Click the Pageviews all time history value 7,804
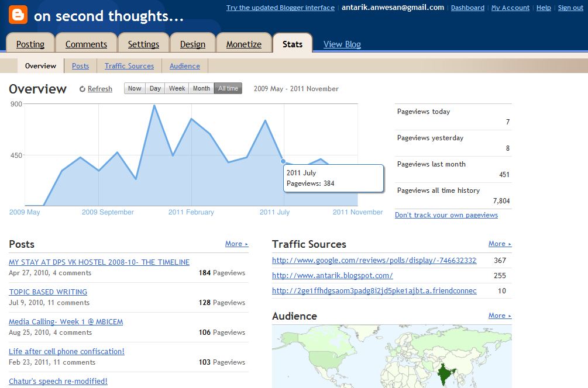Image resolution: width=588 pixels, height=388 pixels. point(501,201)
